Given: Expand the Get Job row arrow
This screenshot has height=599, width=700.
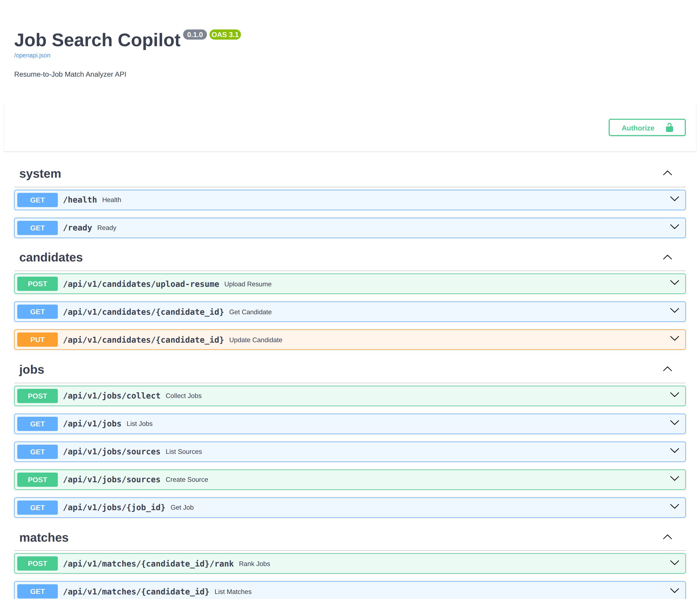Looking at the screenshot, I should [674, 506].
